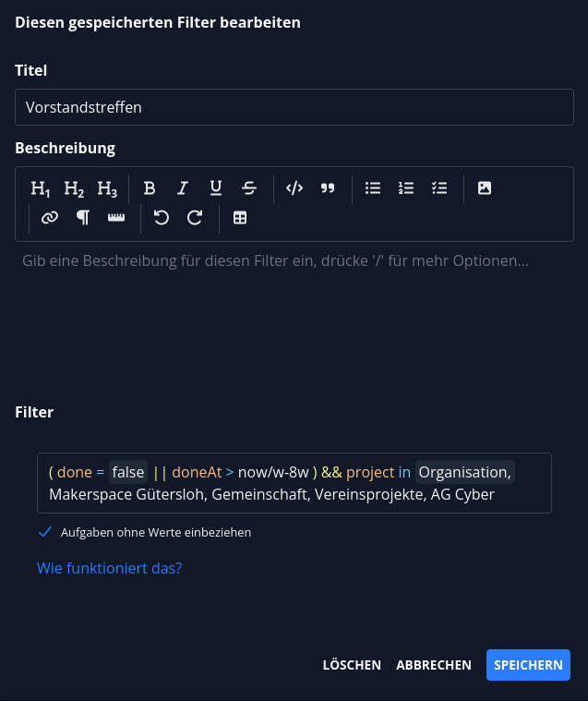This screenshot has height=701, width=588.
Task: Toggle underline formatting
Action: pyautogui.click(x=216, y=188)
